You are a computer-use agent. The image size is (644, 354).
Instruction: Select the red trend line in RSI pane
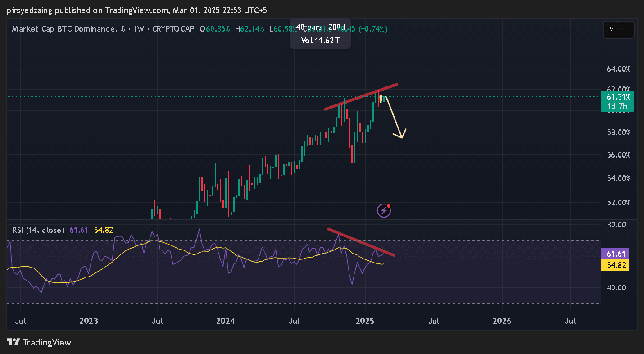point(361,242)
